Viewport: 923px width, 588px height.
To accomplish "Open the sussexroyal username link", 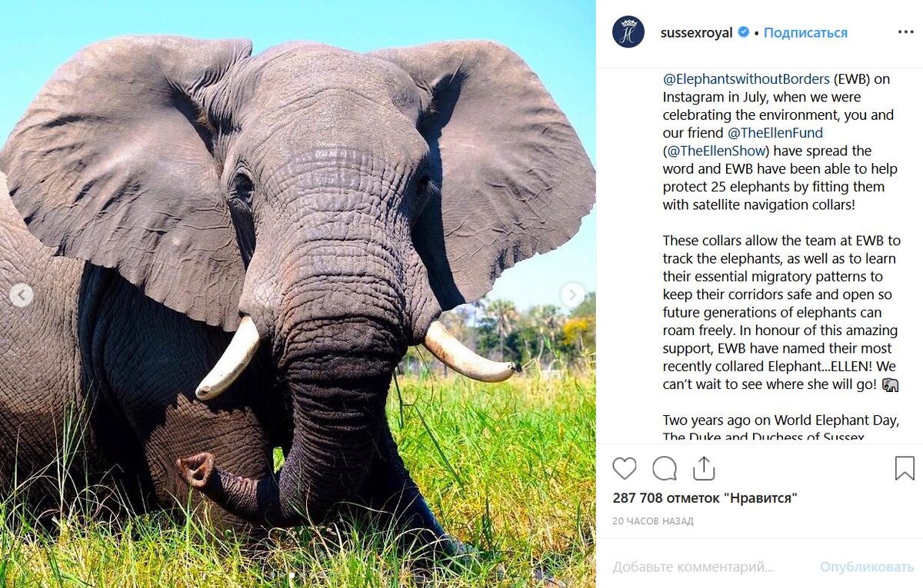I will 696,33.
